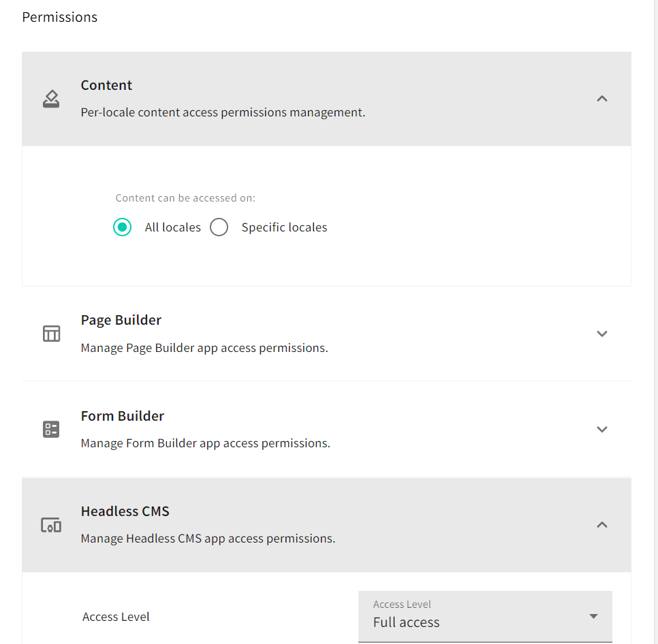Select the Specific locales radio button

coord(219,227)
